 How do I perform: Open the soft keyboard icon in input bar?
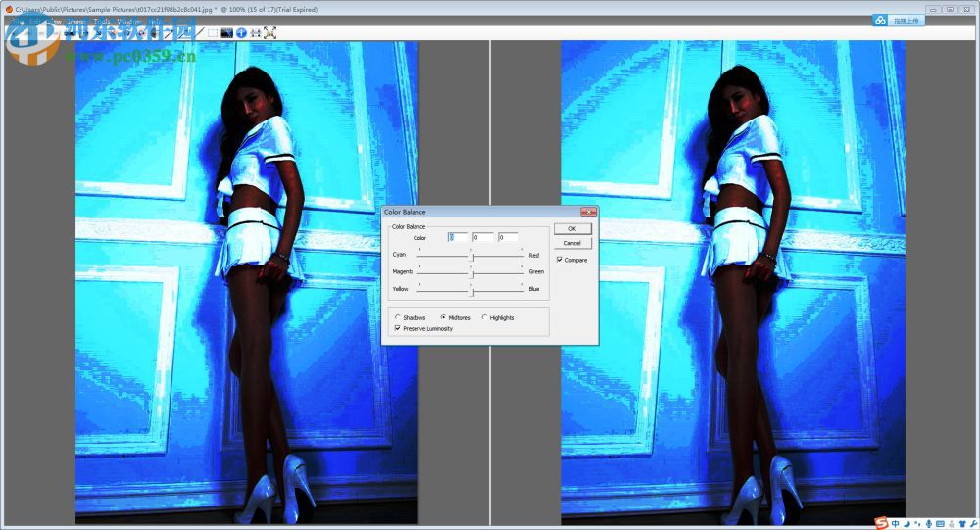coord(940,524)
